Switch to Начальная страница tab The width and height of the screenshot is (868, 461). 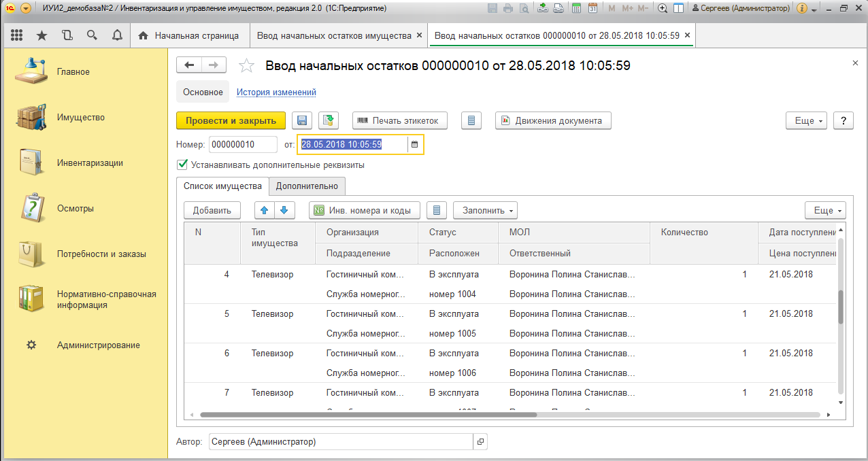188,35
